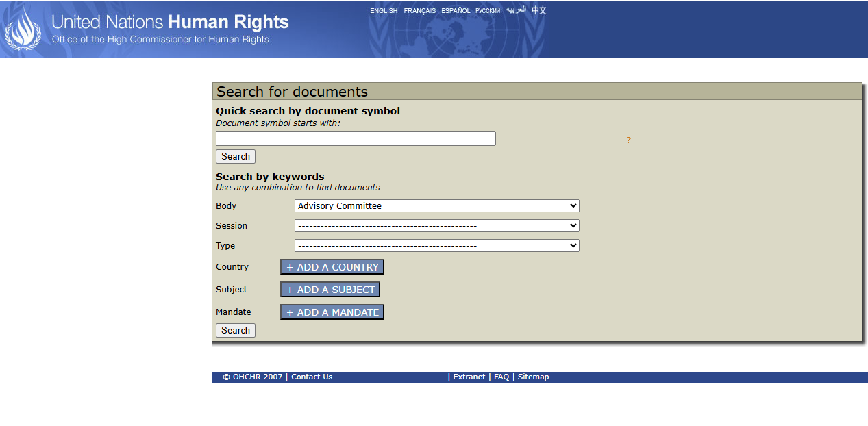Open the Contact Us footer link
Image resolution: width=868 pixels, height=426 pixels.
click(x=312, y=377)
